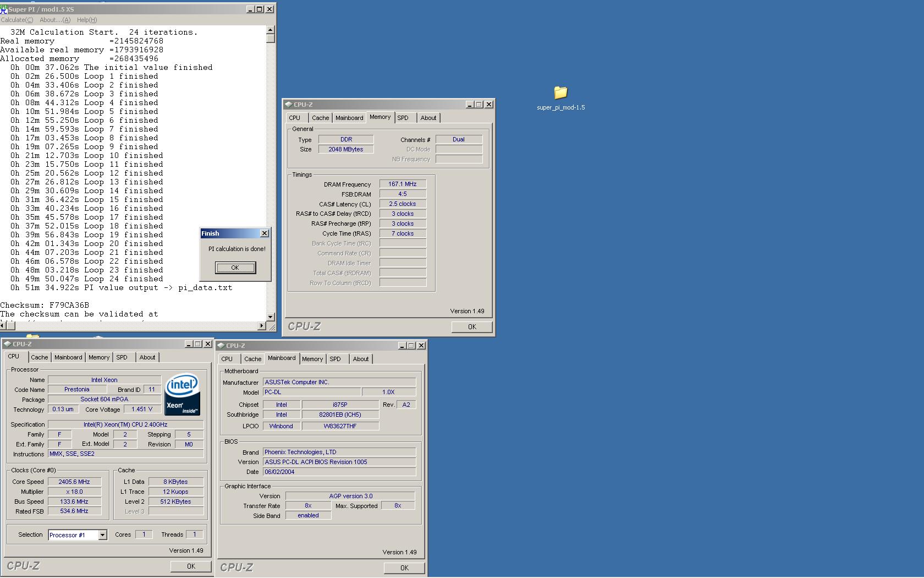Image resolution: width=924 pixels, height=578 pixels.
Task: Click Super PI vertical scrollbar down arrow
Action: point(271,317)
